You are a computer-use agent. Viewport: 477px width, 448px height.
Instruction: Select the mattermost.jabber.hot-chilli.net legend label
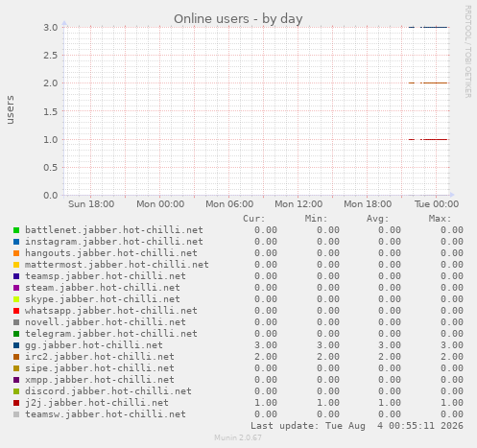coord(117,265)
